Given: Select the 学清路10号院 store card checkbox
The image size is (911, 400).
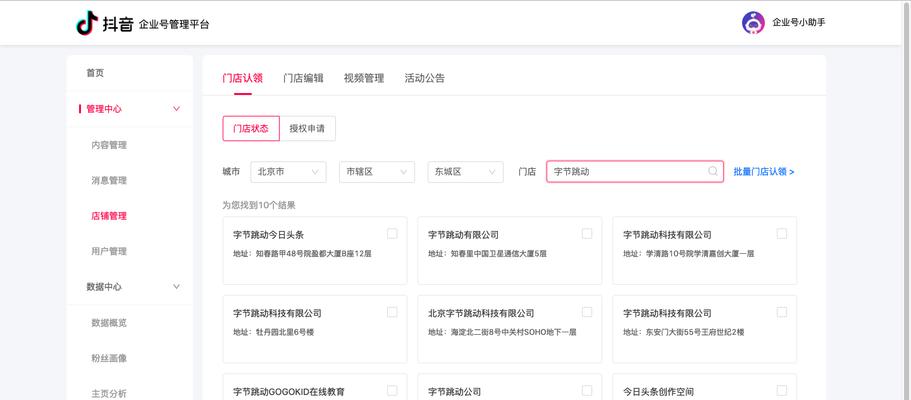Looking at the screenshot, I should point(781,234).
